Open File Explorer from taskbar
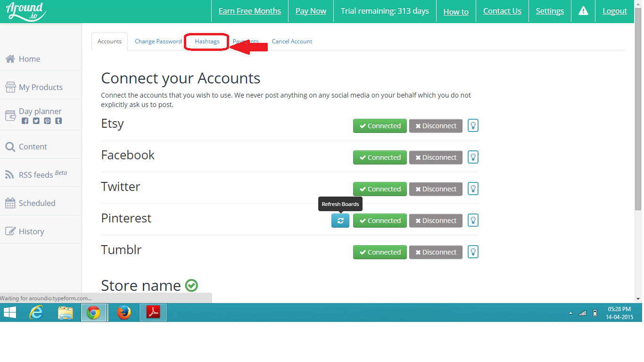Screen dimensions: 644x362 (66, 313)
